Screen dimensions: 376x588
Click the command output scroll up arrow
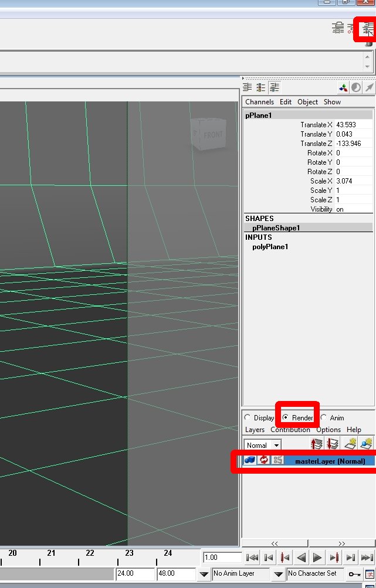click(x=367, y=57)
